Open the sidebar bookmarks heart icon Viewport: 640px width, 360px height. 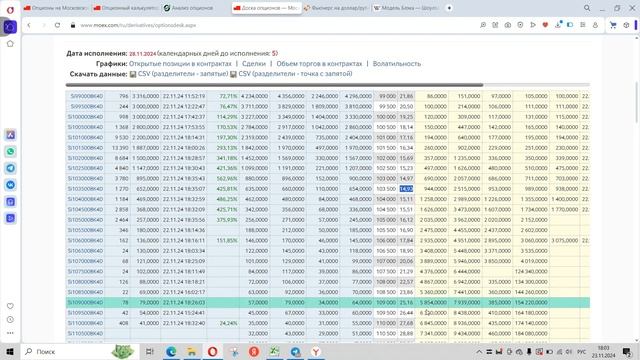tap(10, 306)
